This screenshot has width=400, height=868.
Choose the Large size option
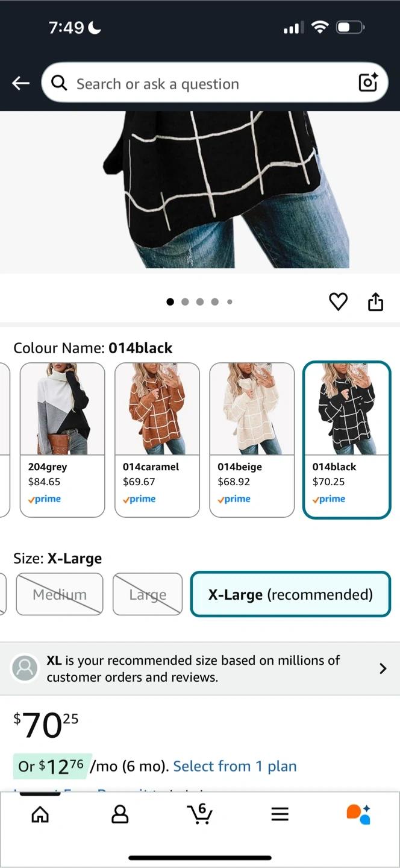tap(148, 594)
